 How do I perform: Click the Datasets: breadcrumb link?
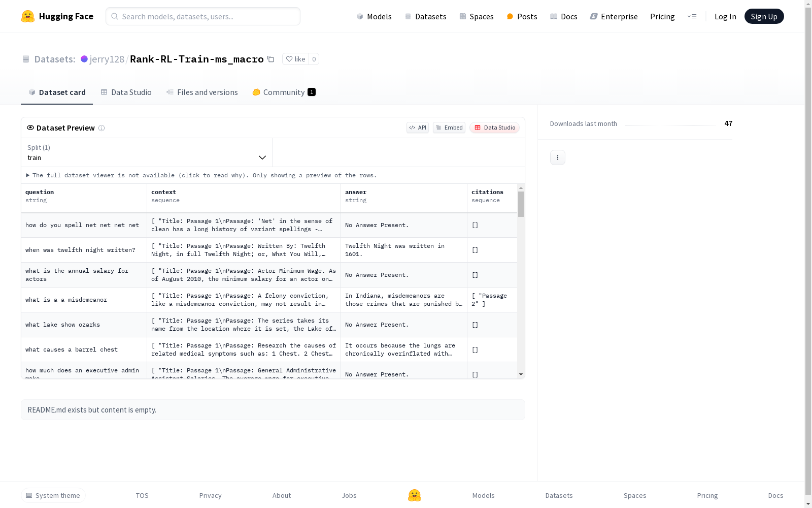[x=55, y=59]
